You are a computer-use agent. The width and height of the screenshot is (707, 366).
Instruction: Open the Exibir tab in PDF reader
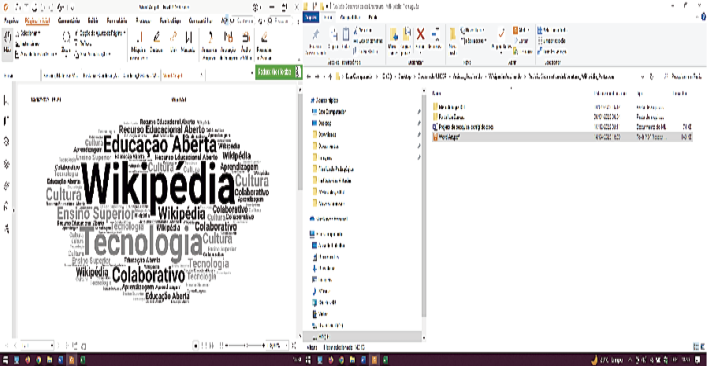coord(93,21)
